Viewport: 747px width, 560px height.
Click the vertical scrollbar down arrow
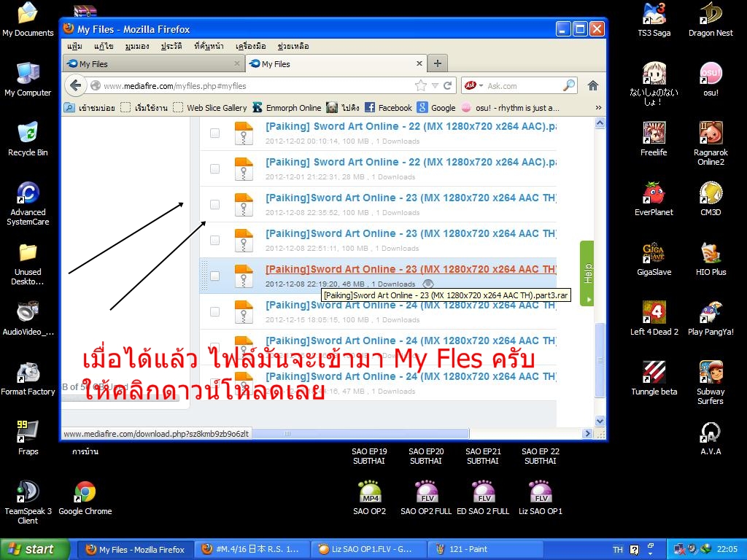tap(600, 421)
